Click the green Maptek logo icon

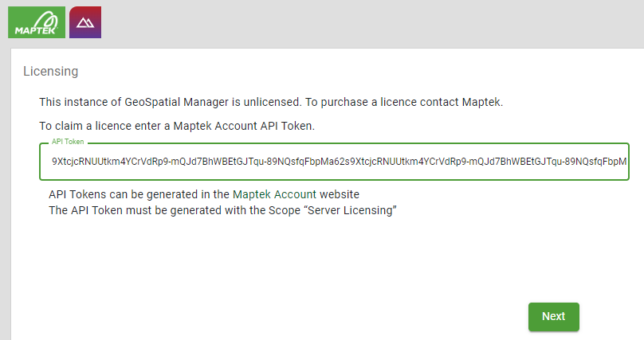[x=37, y=22]
